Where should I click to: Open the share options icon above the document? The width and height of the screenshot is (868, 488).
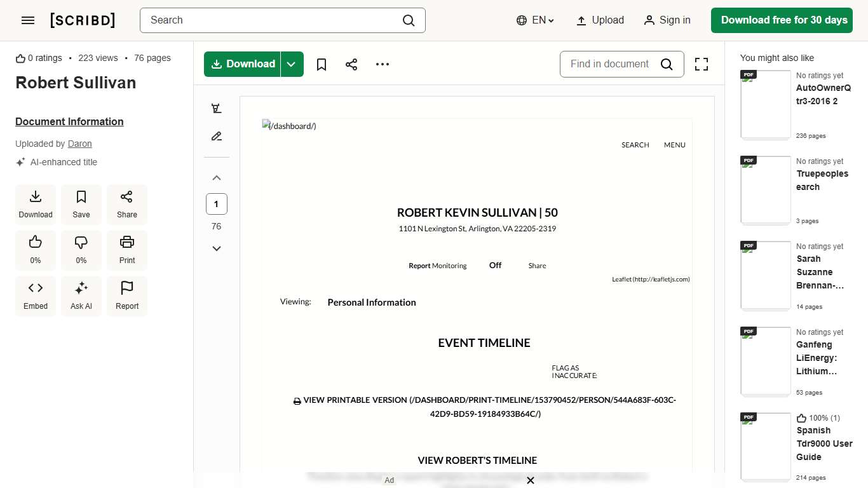point(351,64)
